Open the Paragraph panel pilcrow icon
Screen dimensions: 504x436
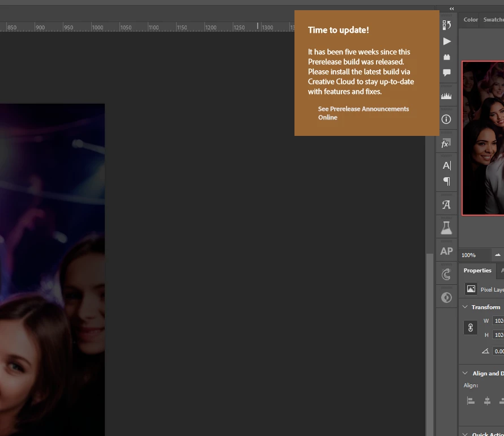click(447, 182)
